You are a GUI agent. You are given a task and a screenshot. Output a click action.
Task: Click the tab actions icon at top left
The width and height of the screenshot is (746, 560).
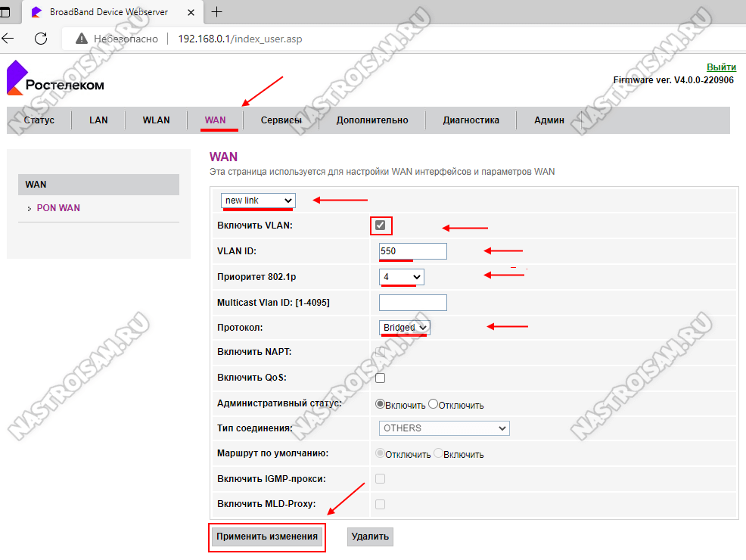(x=6, y=11)
